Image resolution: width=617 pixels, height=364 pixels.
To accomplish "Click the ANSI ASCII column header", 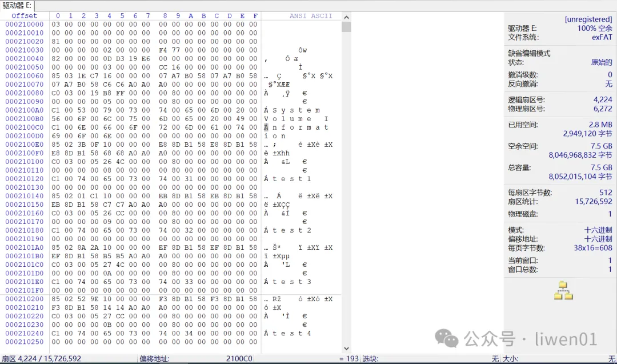I will point(311,16).
